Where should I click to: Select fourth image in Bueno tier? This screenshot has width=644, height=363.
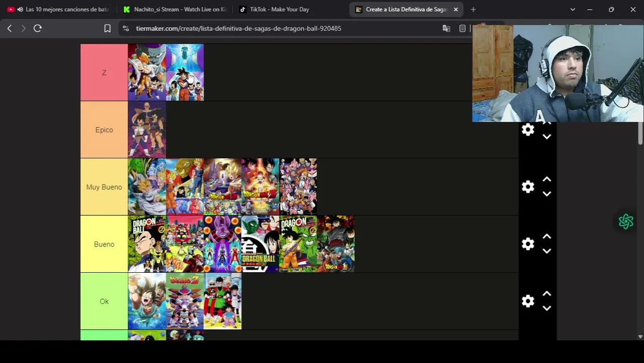[261, 244]
